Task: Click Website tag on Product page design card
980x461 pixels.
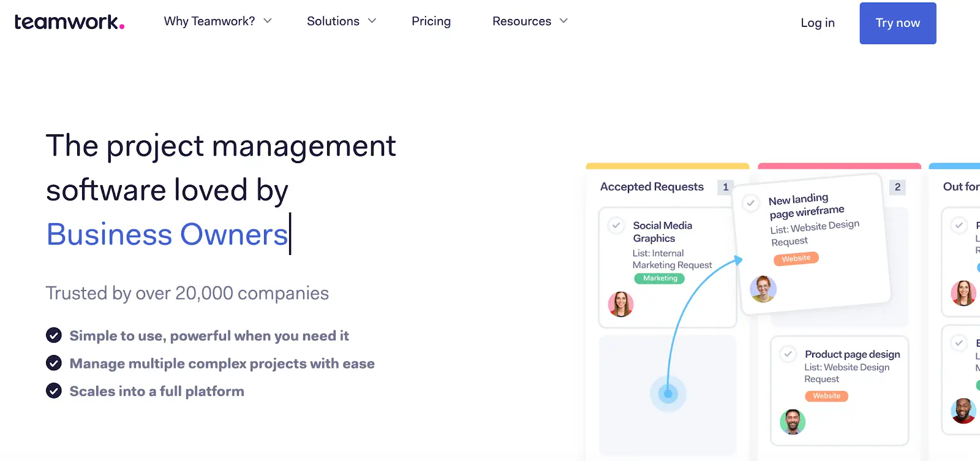Action: 826,396
